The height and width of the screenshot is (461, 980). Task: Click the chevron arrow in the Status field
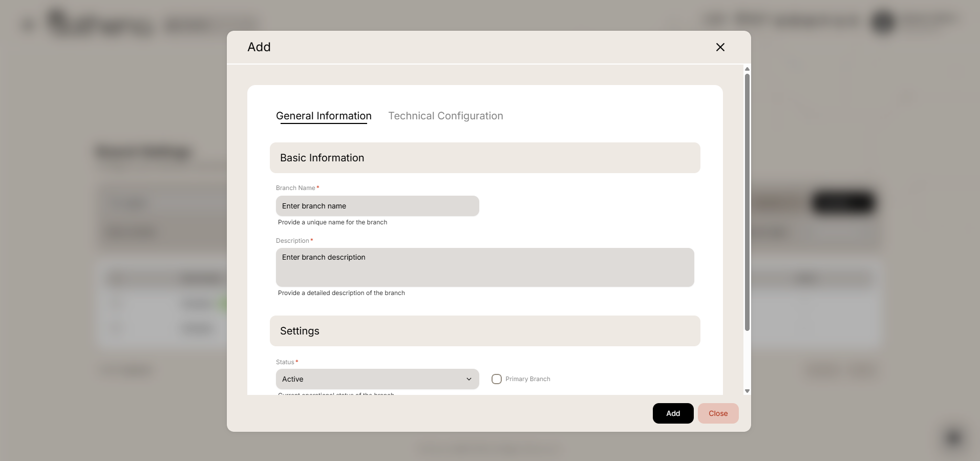tap(468, 379)
